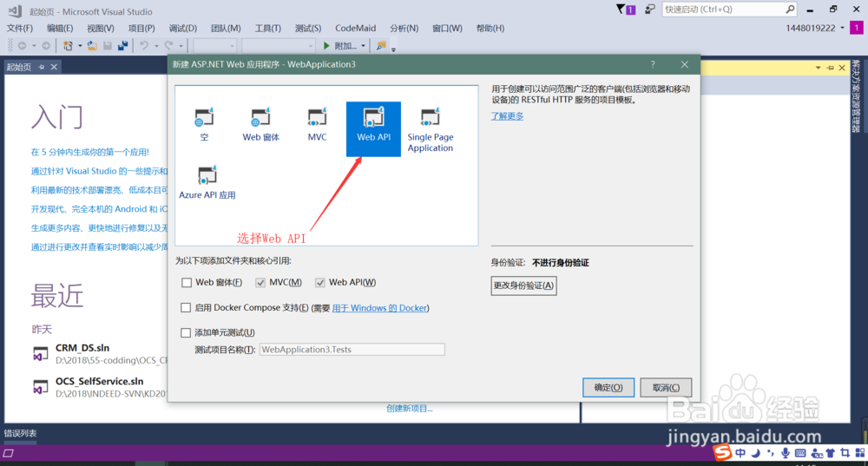868x466 pixels.
Task: Toggle the Web API(W) checkbox
Action: tap(320, 283)
